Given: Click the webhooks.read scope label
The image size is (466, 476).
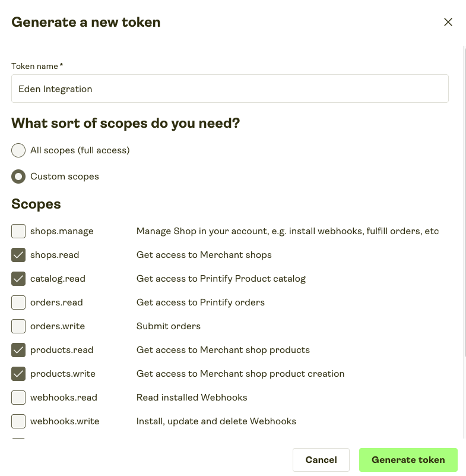Looking at the screenshot, I should point(64,398).
